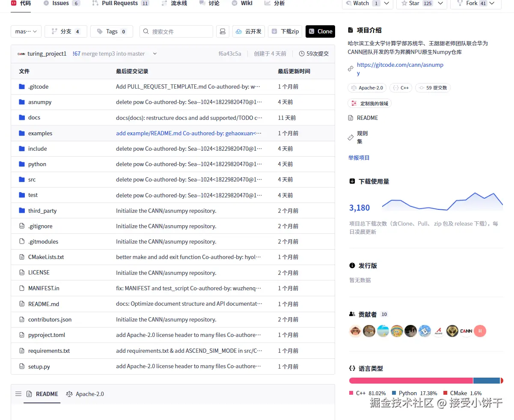
Task: Click the .gitignore file icon
Action: tap(22, 226)
